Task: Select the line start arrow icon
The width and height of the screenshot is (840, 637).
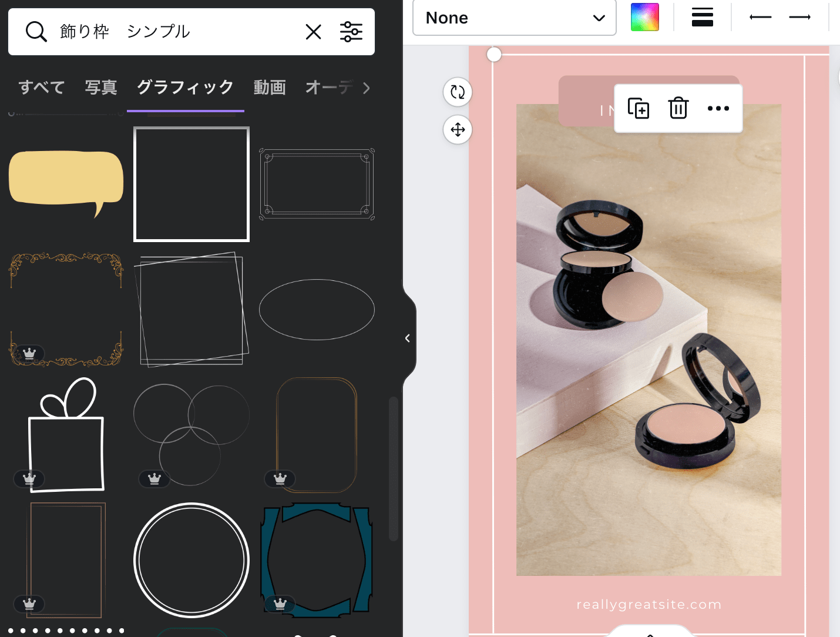Action: tap(760, 18)
